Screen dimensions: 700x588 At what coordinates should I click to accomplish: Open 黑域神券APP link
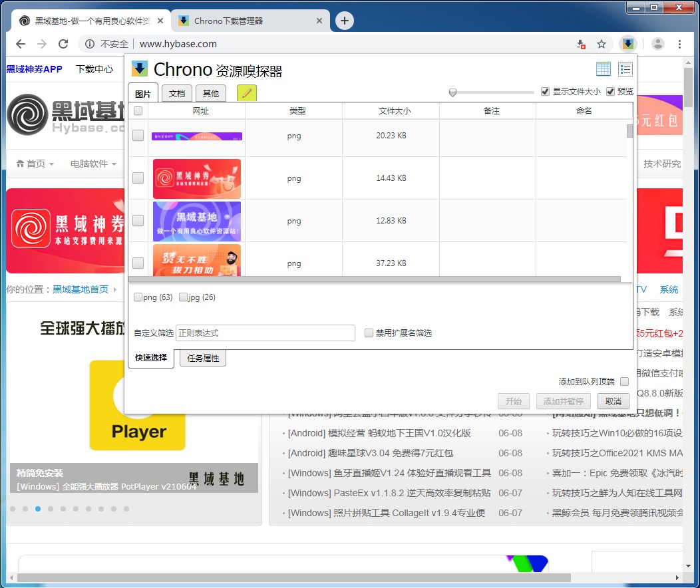tap(35, 69)
